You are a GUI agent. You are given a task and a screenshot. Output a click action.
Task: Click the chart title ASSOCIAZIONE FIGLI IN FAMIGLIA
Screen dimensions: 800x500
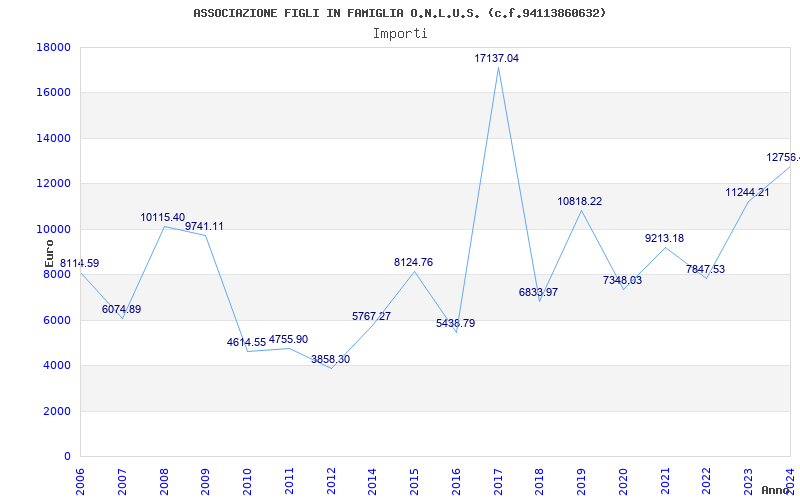(x=399, y=13)
